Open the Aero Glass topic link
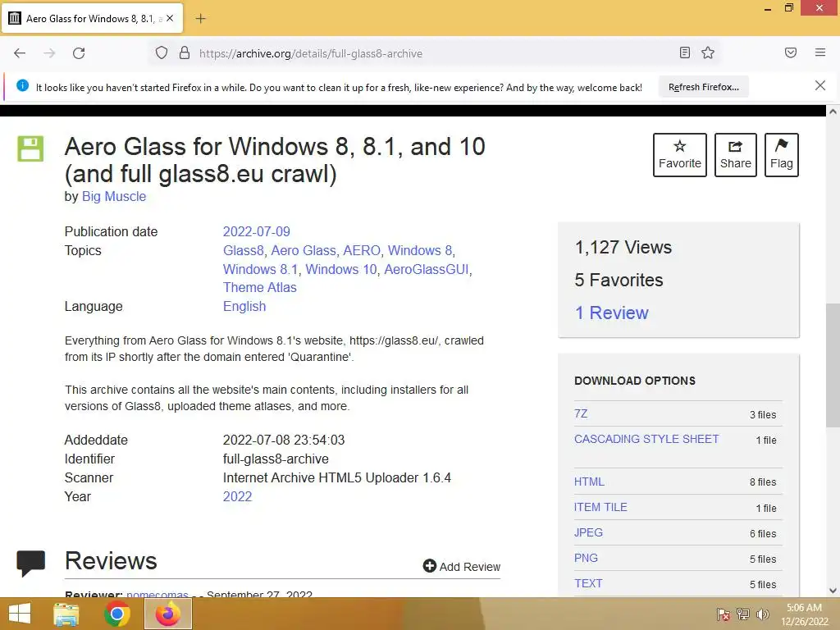 point(304,250)
